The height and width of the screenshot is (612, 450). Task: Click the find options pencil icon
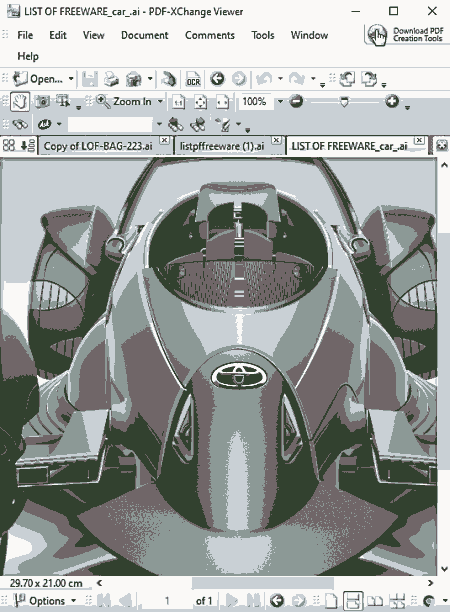pos(224,125)
